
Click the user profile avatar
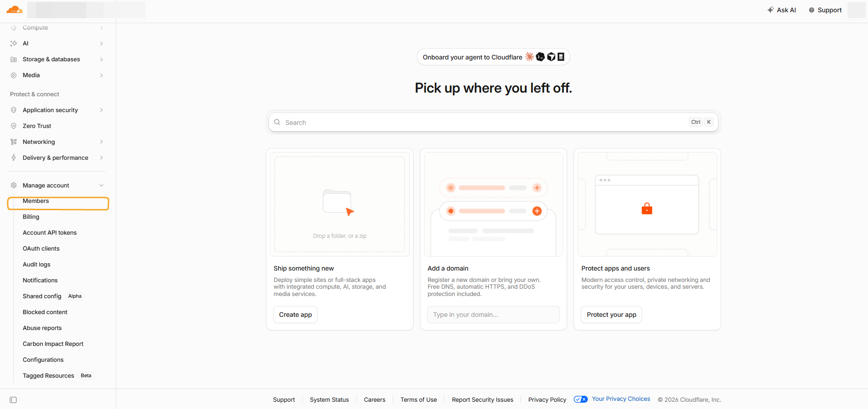(x=856, y=10)
